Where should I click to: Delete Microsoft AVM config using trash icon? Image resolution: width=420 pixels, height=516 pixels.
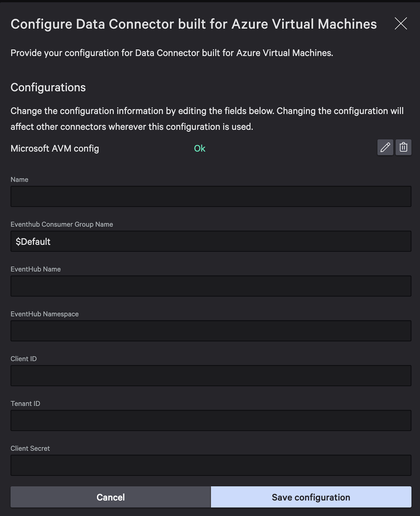pos(403,147)
